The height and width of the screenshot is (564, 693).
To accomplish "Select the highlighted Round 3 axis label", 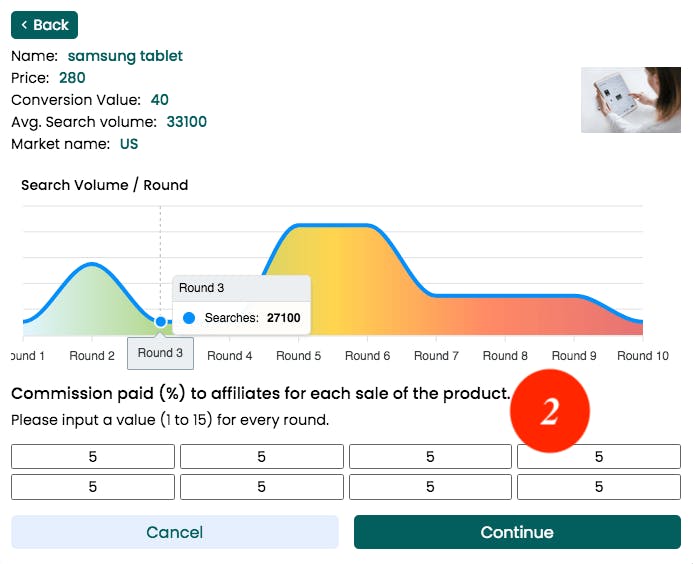I will pyautogui.click(x=160, y=353).
